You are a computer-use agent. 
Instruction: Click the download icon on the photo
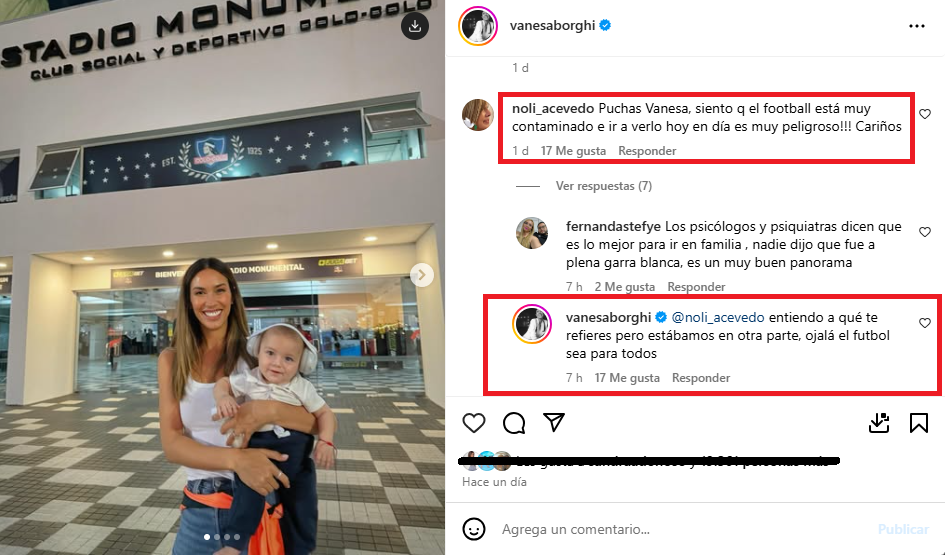coord(415,27)
